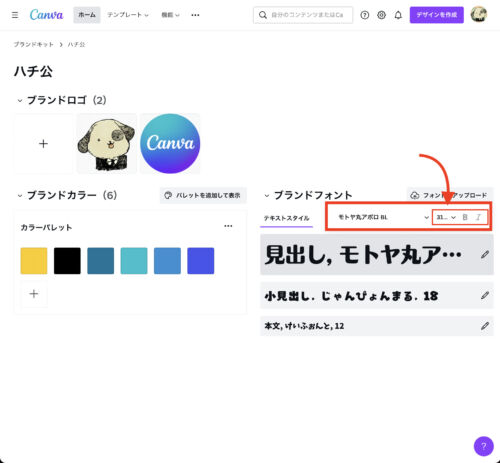Screen dimensions: 500x463
Task: Open the 機能 menu
Action: click(170, 15)
